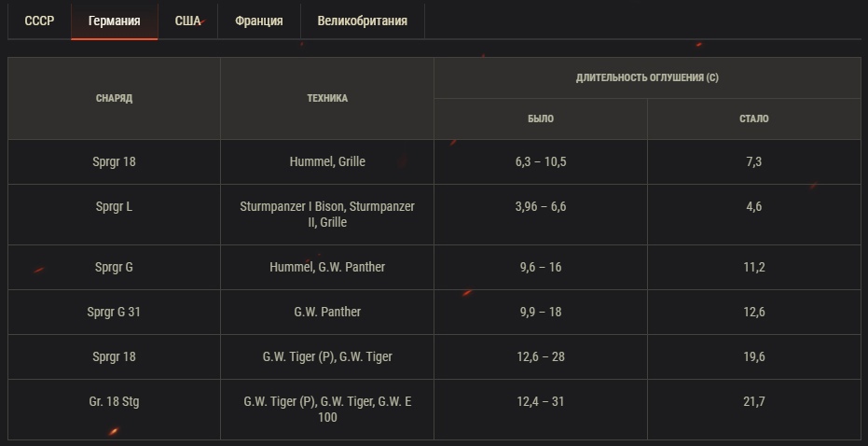Click the Стало column header

754,119
